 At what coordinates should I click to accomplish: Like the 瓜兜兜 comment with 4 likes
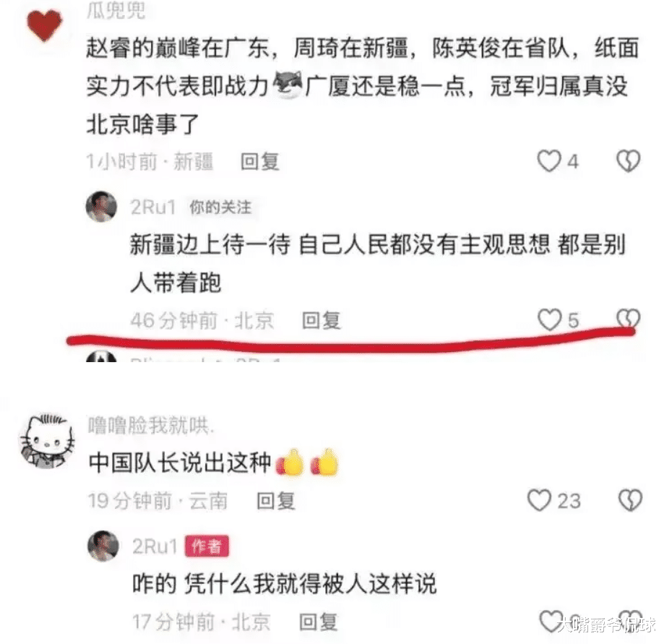click(x=549, y=161)
